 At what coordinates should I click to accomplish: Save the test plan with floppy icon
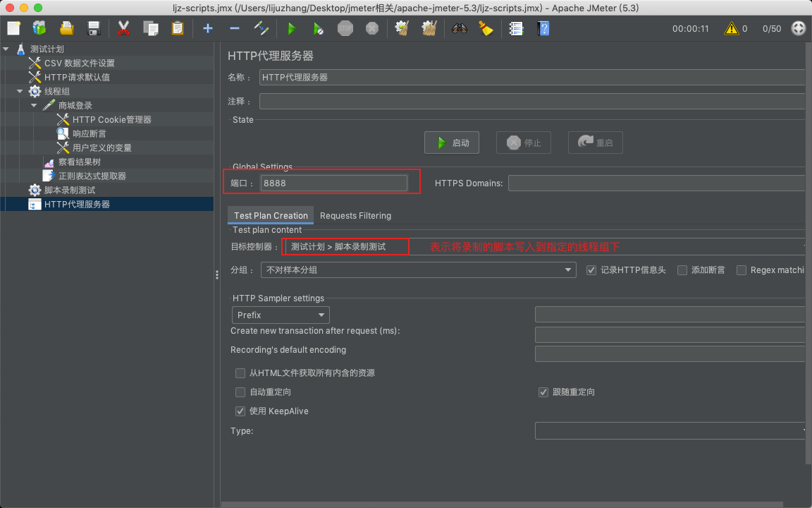94,28
